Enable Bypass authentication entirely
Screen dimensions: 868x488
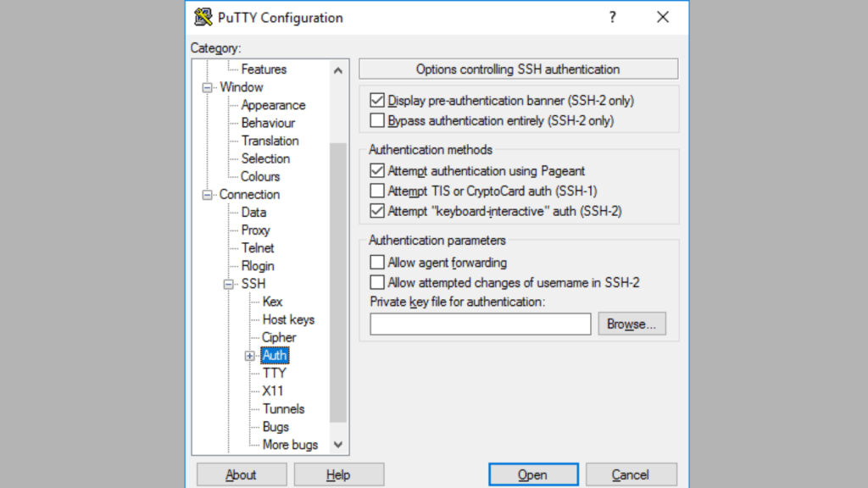377,119
